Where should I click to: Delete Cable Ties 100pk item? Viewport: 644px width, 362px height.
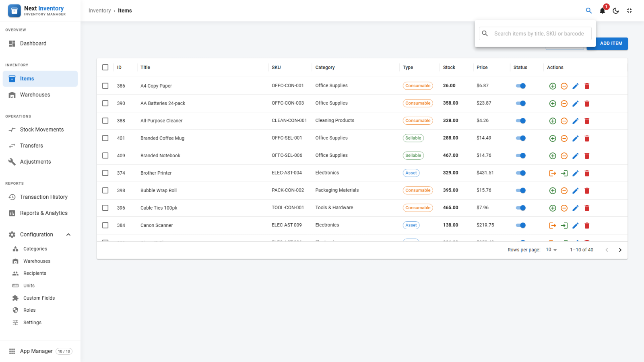tap(587, 208)
